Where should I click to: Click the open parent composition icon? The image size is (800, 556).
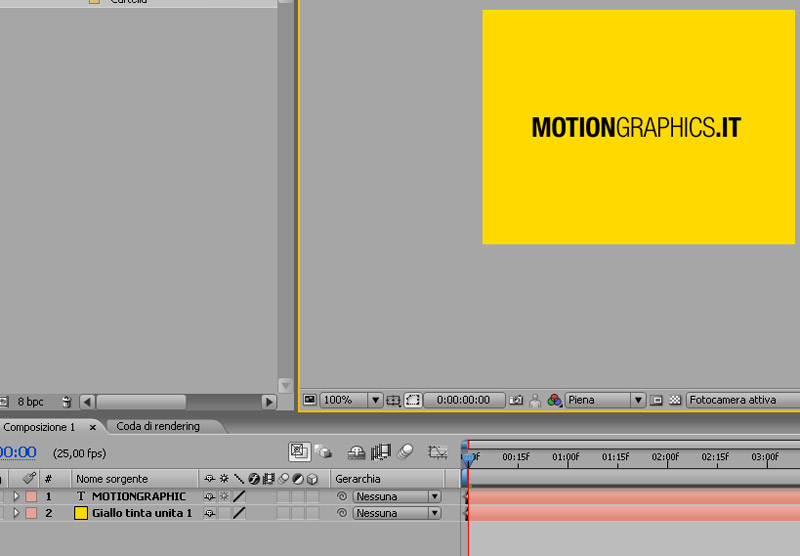coord(299,451)
